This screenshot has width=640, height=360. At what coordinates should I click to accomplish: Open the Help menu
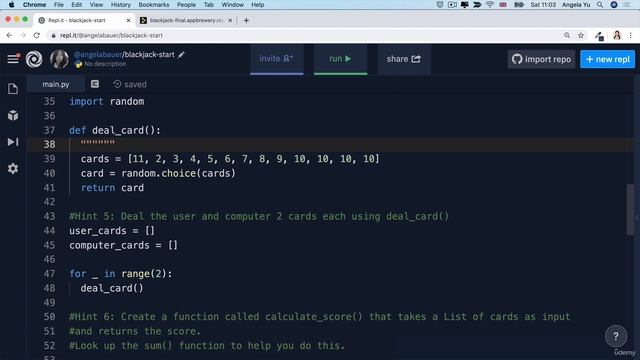click(x=258, y=4)
